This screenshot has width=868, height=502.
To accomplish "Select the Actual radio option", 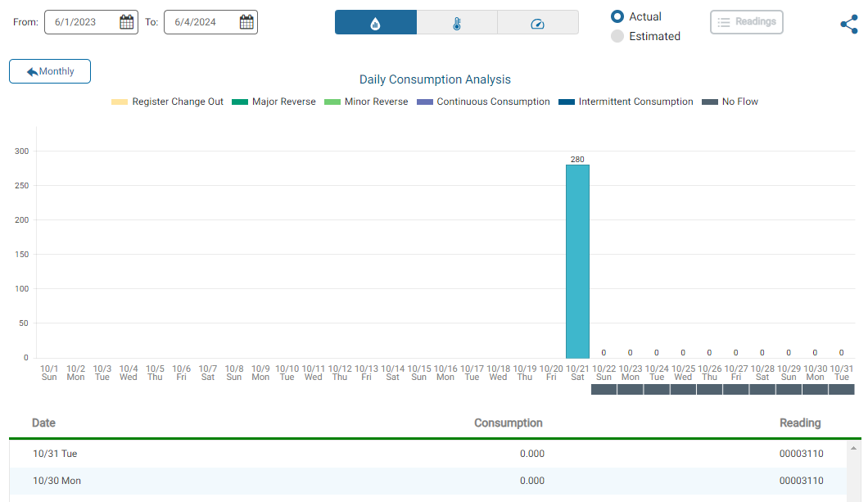I will [618, 16].
